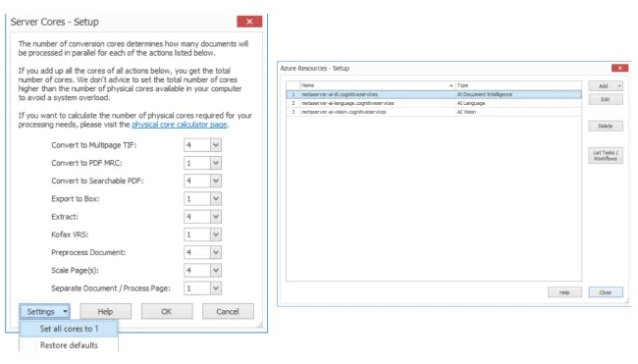Screen dimensions: 638x364
Task: Cancel the Server Cores setup dialog
Action: (228, 312)
